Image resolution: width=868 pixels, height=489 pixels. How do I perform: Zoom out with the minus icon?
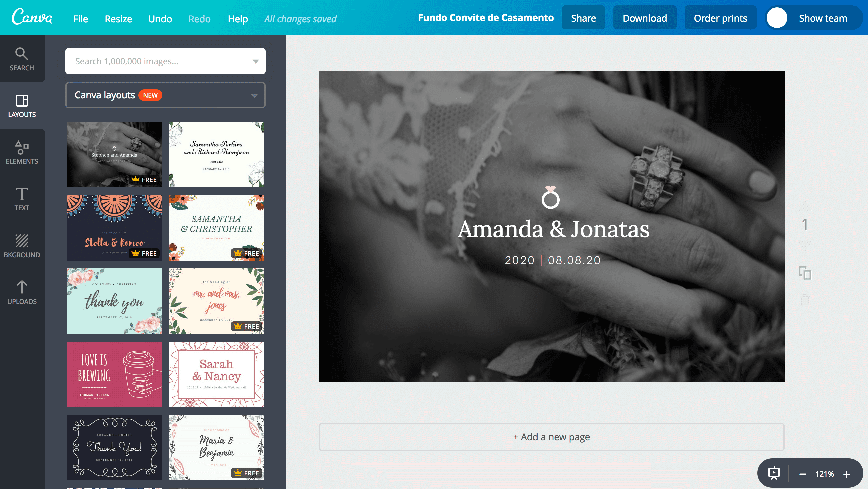point(802,474)
